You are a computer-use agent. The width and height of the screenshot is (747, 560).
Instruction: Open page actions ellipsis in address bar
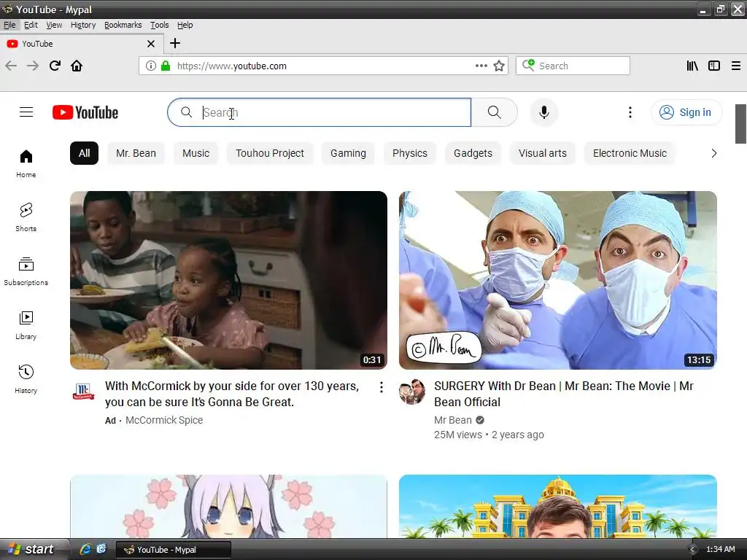click(481, 66)
